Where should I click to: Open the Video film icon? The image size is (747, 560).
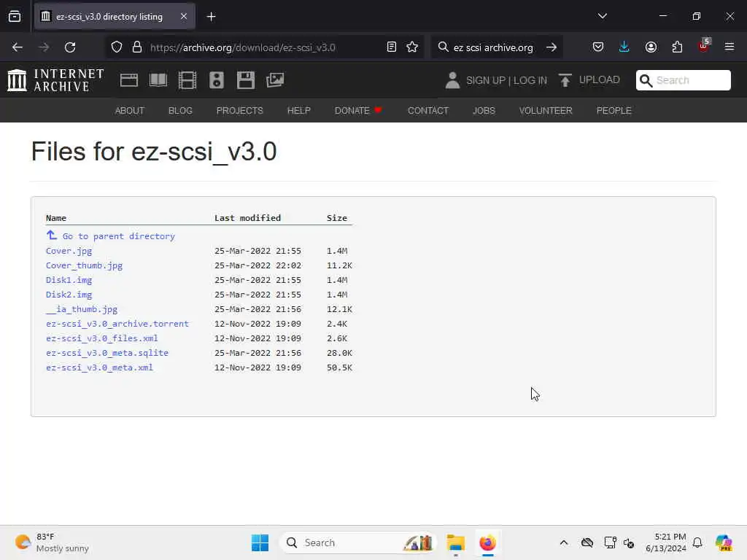pyautogui.click(x=187, y=80)
